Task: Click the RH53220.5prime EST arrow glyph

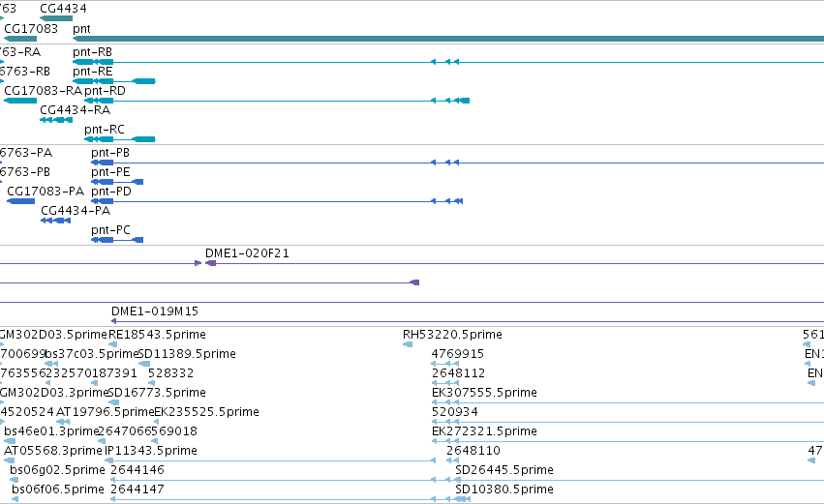Action: [x=408, y=345]
